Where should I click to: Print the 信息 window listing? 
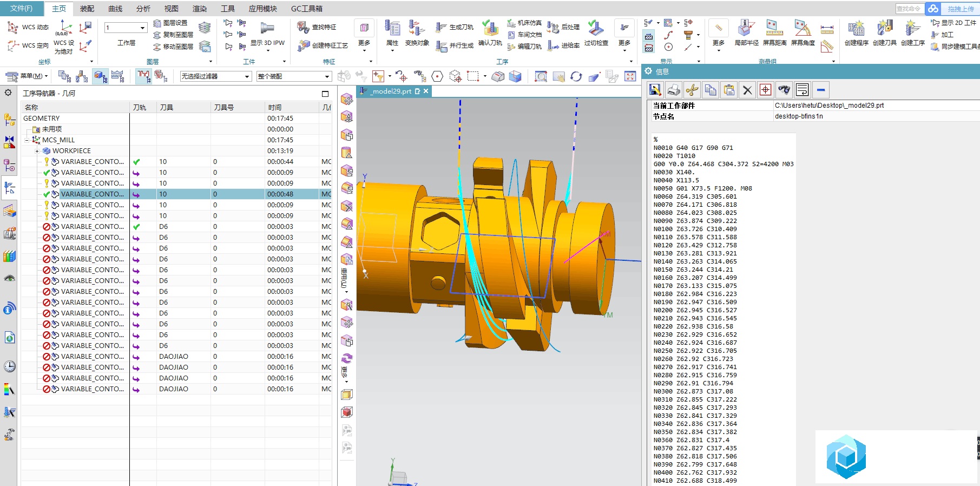[674, 90]
